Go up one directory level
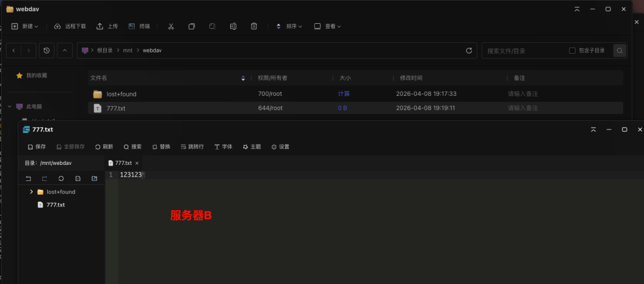 (x=64, y=51)
